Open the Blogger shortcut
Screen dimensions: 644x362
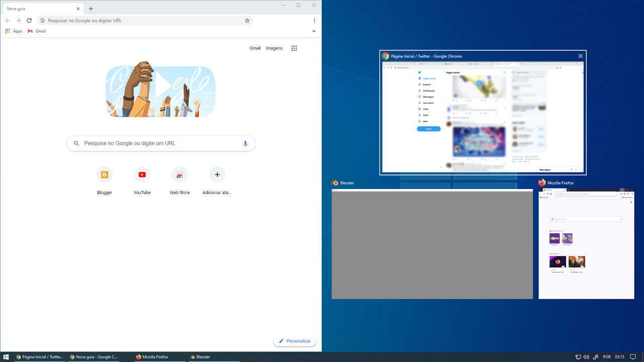click(x=104, y=174)
